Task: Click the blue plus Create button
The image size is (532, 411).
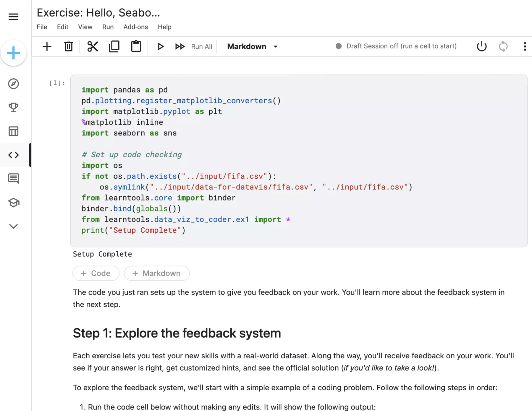Action: (14, 53)
